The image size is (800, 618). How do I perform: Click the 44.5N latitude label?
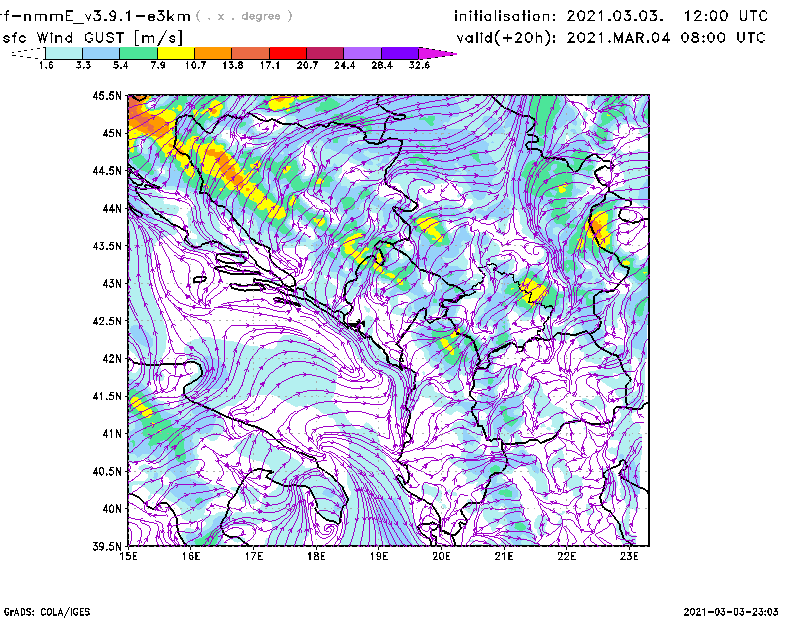tap(107, 170)
